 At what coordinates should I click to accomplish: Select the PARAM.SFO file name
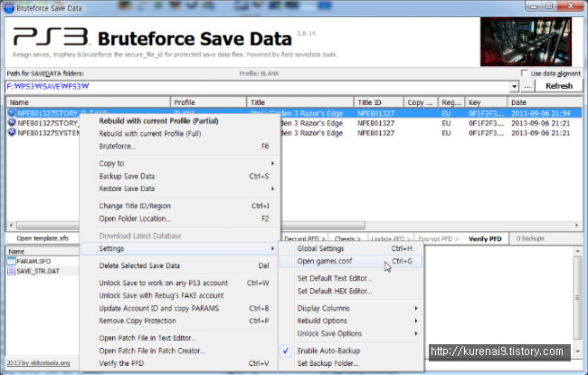coord(33,261)
